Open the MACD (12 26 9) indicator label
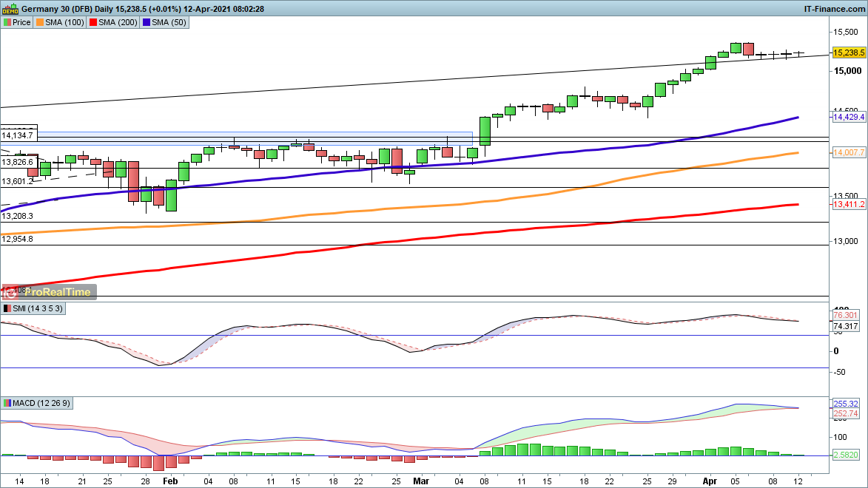The width and height of the screenshot is (868, 488). tap(38, 403)
